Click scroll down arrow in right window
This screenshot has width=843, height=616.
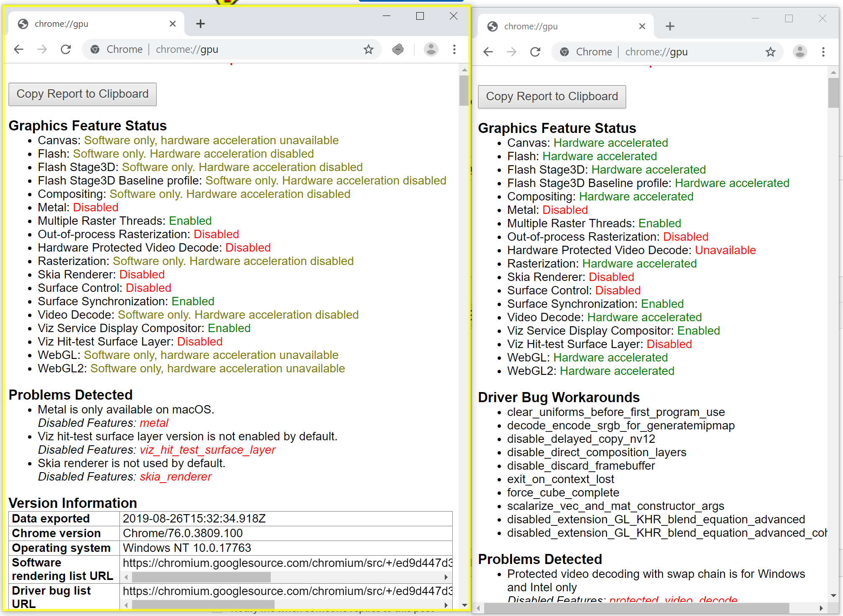tap(833, 595)
